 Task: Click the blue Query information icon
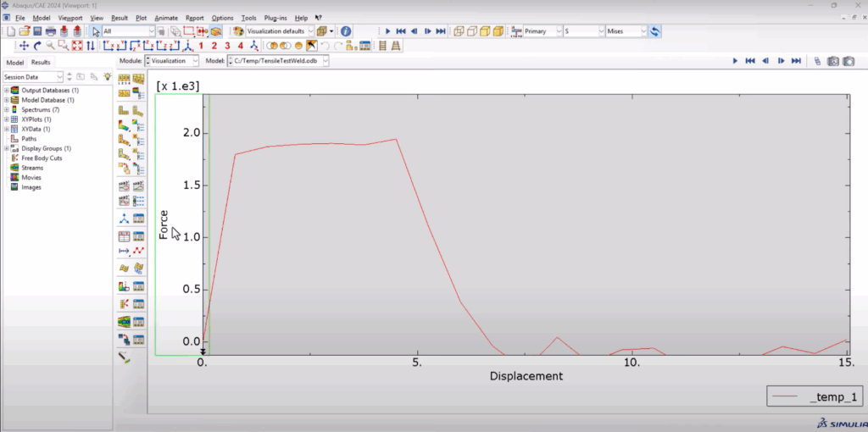click(x=346, y=31)
